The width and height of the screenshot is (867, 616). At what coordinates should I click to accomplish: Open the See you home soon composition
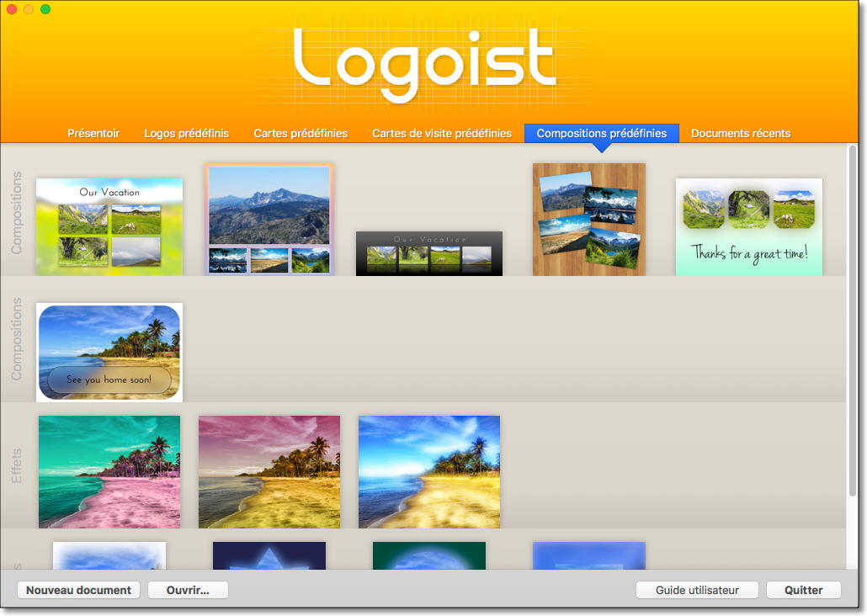[x=109, y=353]
